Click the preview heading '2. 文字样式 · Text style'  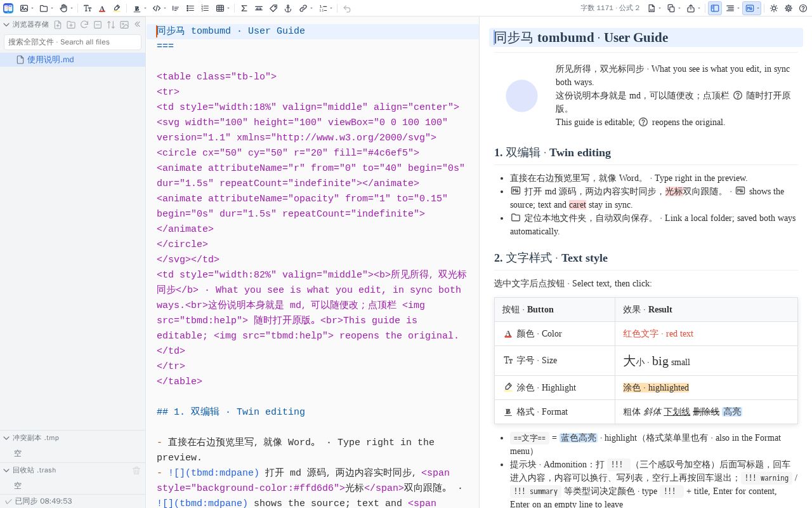click(x=551, y=258)
